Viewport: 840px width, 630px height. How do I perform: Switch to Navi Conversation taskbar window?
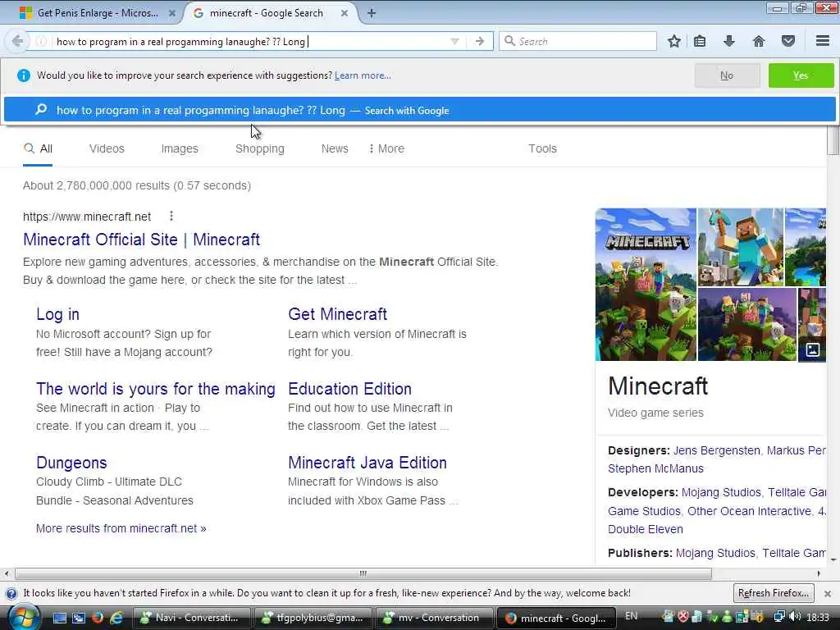tap(191, 618)
